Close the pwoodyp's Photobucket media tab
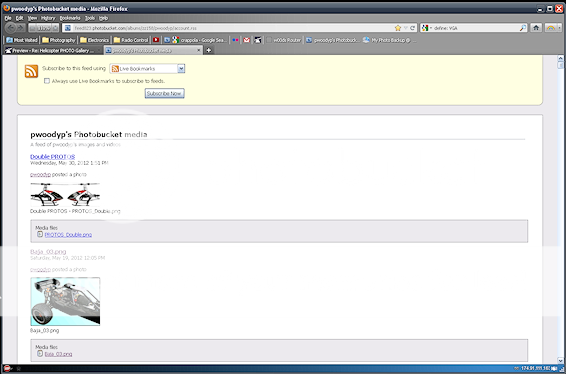Screen dimensions: 566x374 tap(198, 51)
